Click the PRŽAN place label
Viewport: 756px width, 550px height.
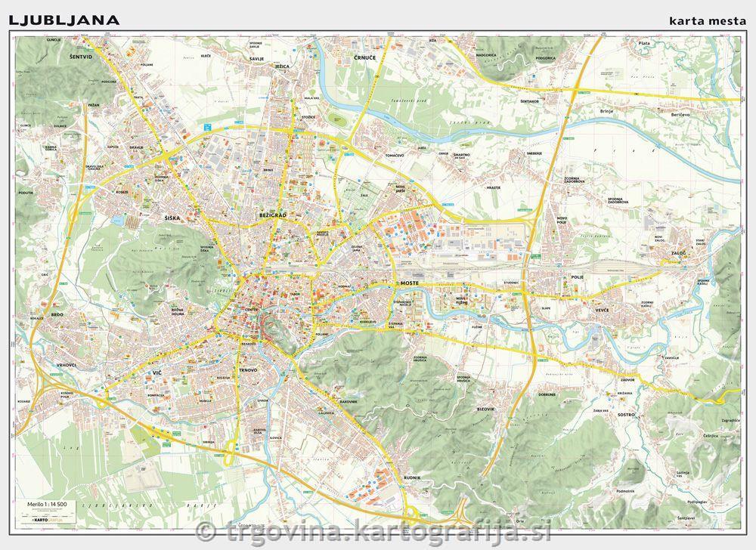[93, 104]
